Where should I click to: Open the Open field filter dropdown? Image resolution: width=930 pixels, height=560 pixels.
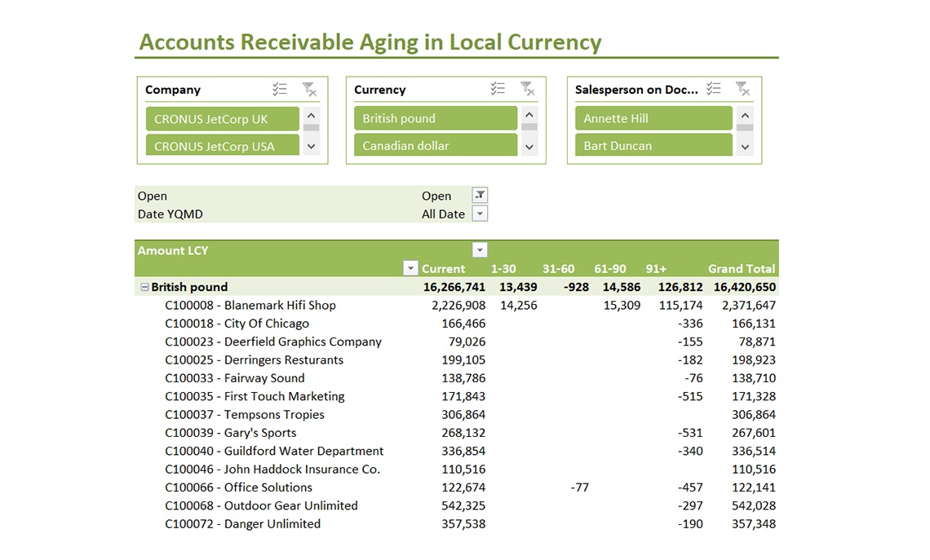480,195
